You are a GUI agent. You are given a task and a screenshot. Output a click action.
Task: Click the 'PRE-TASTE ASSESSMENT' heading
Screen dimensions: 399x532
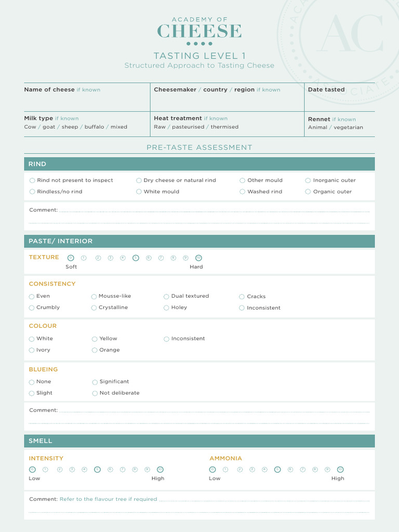coord(199,148)
